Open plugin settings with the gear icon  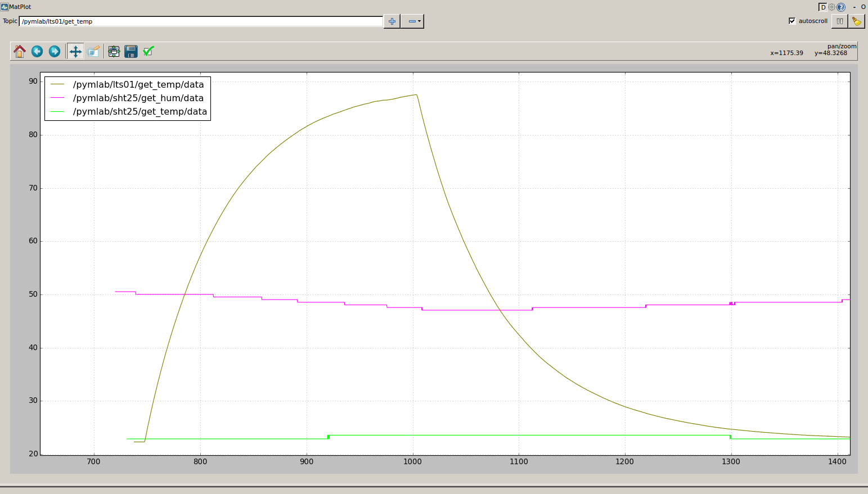click(831, 7)
